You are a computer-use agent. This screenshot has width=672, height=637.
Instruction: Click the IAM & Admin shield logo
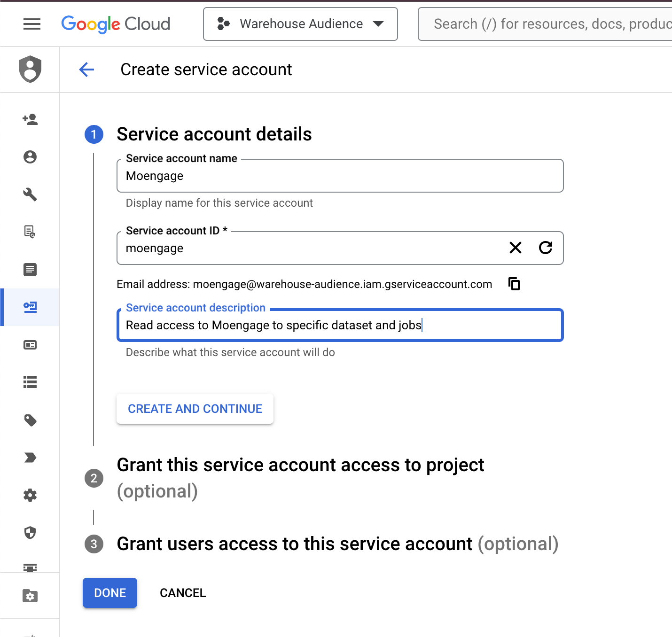click(x=30, y=69)
